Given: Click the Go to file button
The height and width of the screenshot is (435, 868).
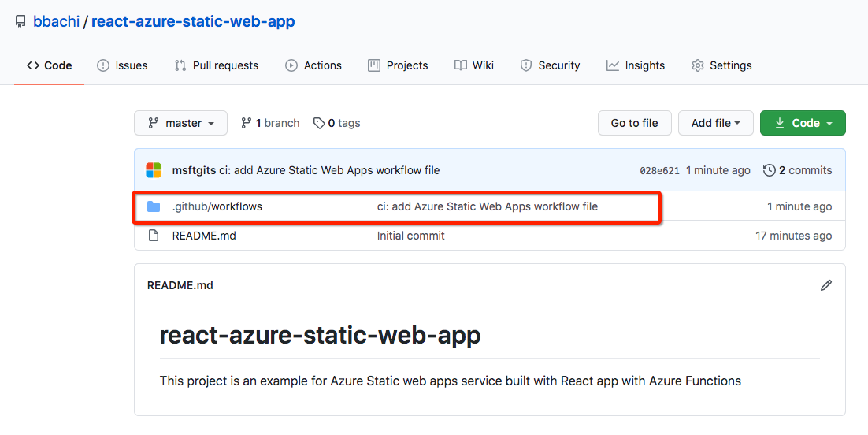Looking at the screenshot, I should point(634,123).
